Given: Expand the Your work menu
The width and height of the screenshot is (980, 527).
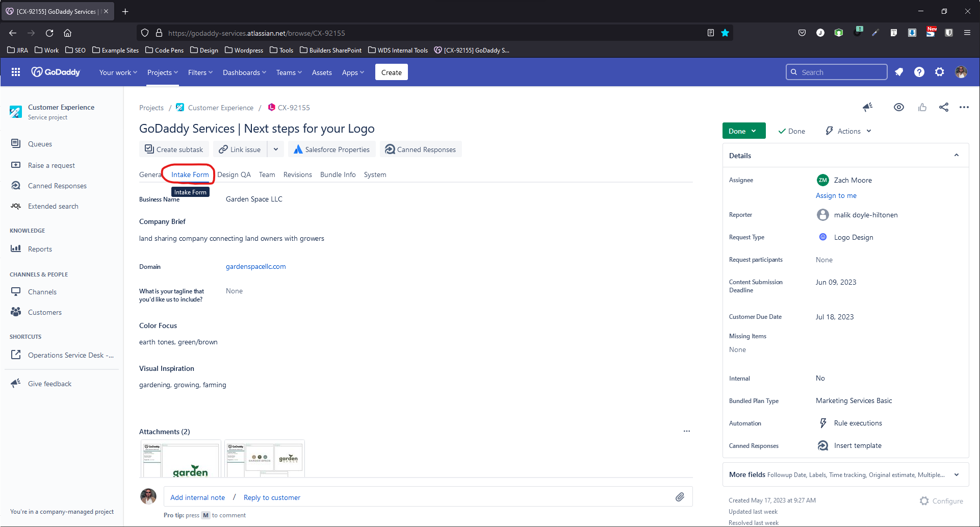Looking at the screenshot, I should point(118,72).
